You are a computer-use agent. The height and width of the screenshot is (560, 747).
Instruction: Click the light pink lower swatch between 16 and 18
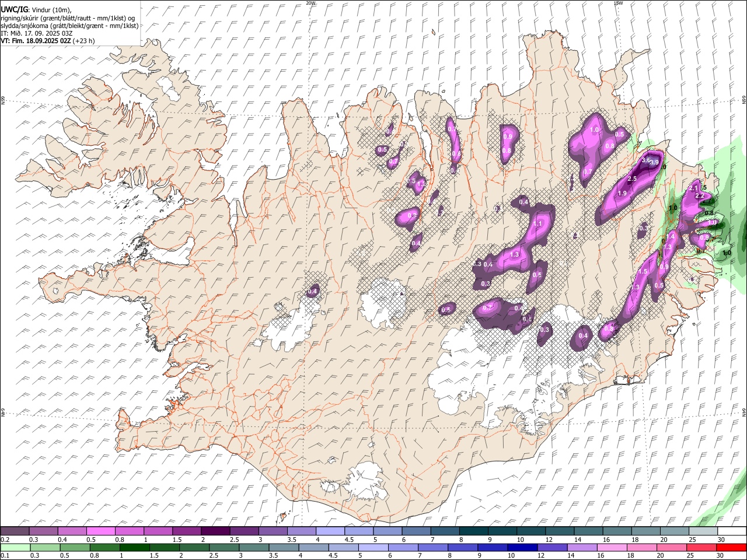pos(611,547)
